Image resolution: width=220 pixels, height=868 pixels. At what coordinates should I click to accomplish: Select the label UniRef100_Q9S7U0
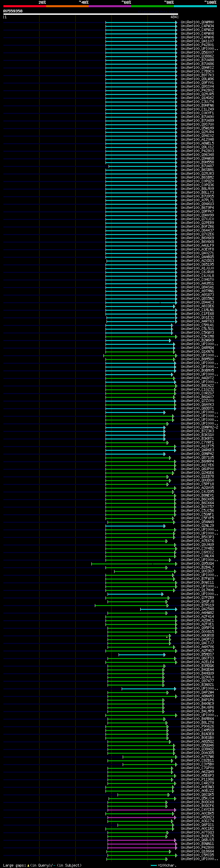point(197,124)
